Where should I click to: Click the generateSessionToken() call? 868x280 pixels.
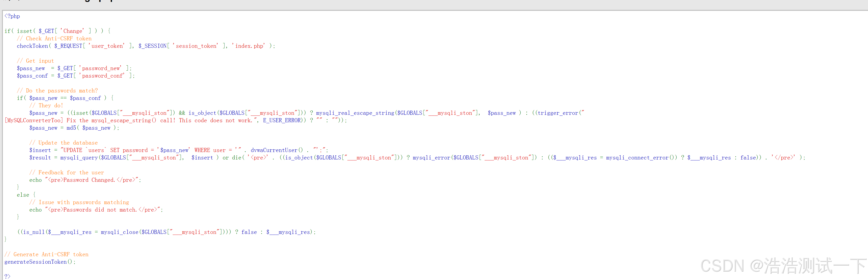click(38, 262)
